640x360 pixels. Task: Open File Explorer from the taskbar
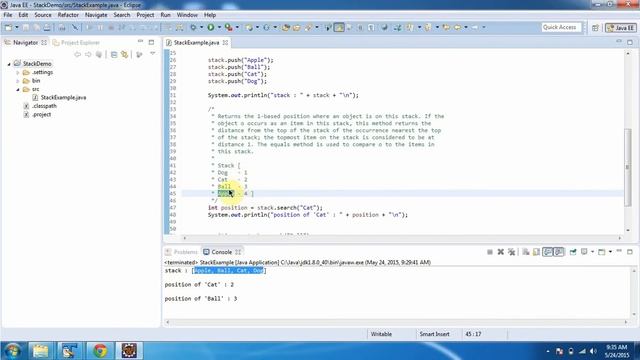(40, 351)
